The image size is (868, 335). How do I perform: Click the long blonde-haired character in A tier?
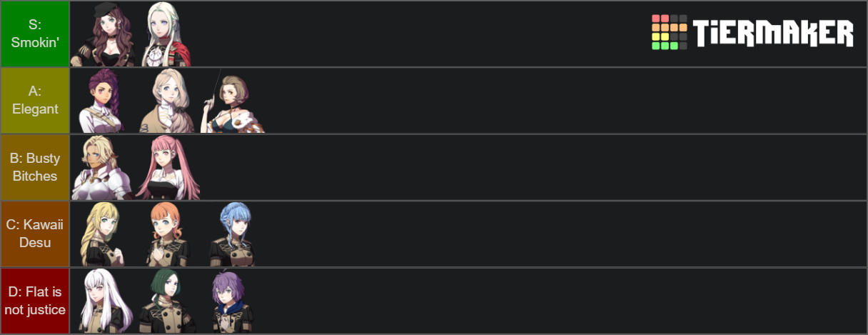pos(168,101)
